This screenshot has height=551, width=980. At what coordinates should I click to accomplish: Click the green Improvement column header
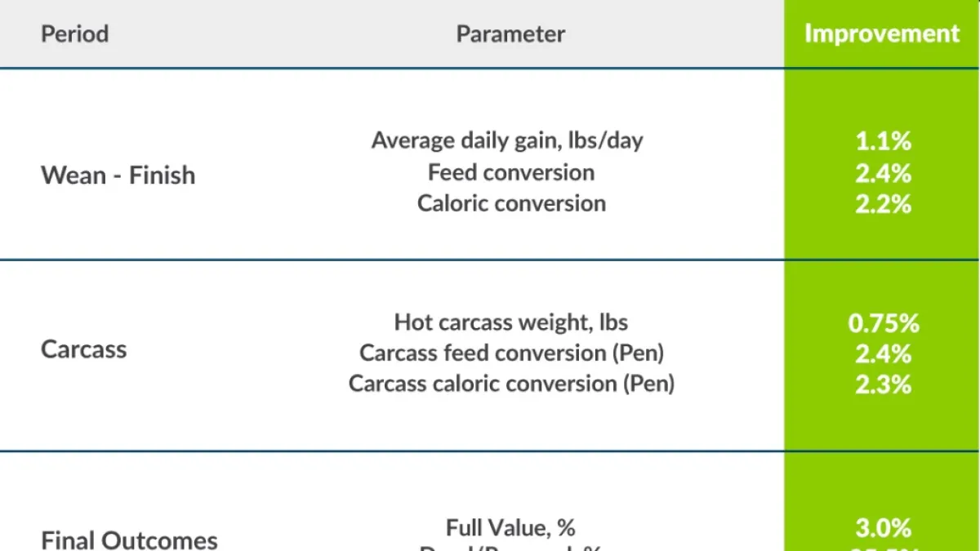(882, 34)
